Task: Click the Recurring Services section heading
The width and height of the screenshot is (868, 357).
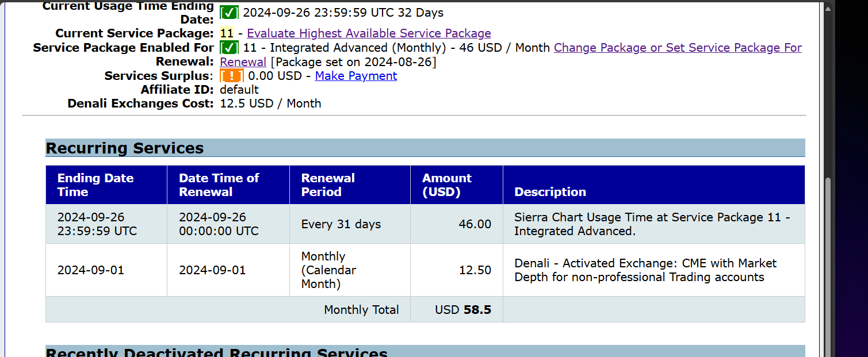Action: [125, 148]
